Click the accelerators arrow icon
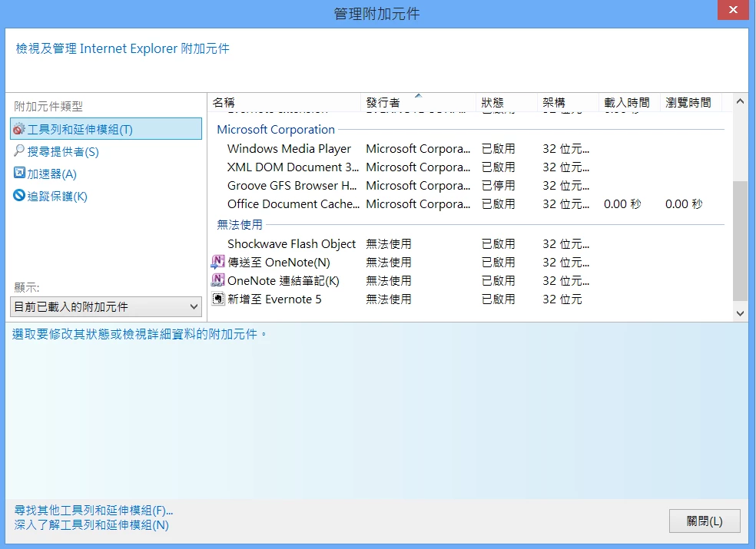The image size is (756, 549). (19, 173)
